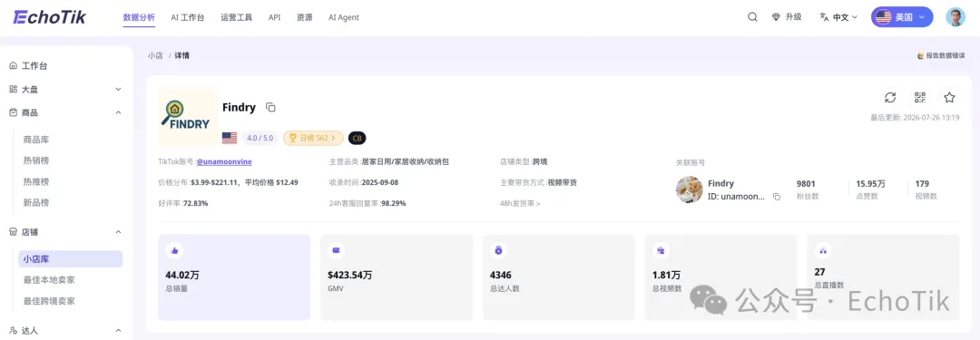Click the 升级 upgrade button

(787, 17)
